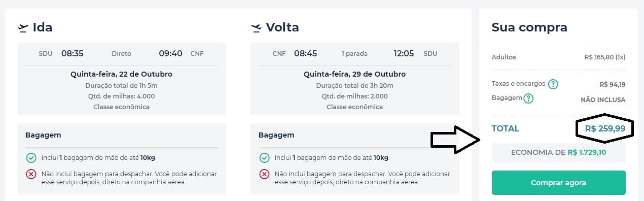Click the Quinta-feira, 29 de Outubro date
The image size is (644, 201).
(x=354, y=74)
